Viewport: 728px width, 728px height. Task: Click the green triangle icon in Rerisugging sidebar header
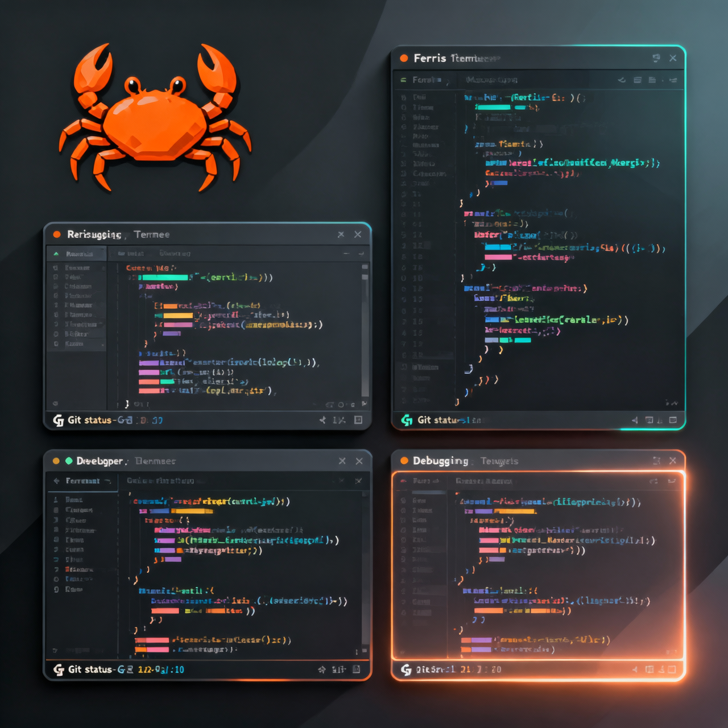(x=56, y=254)
